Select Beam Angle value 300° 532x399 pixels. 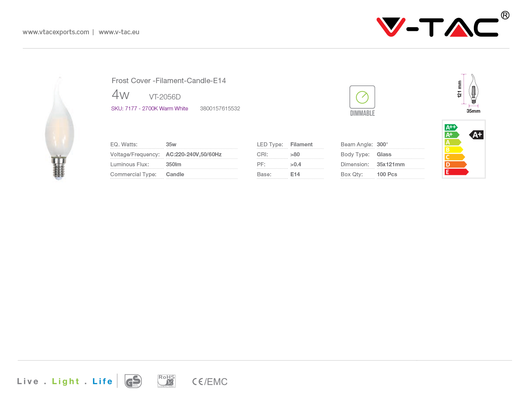[x=382, y=144]
